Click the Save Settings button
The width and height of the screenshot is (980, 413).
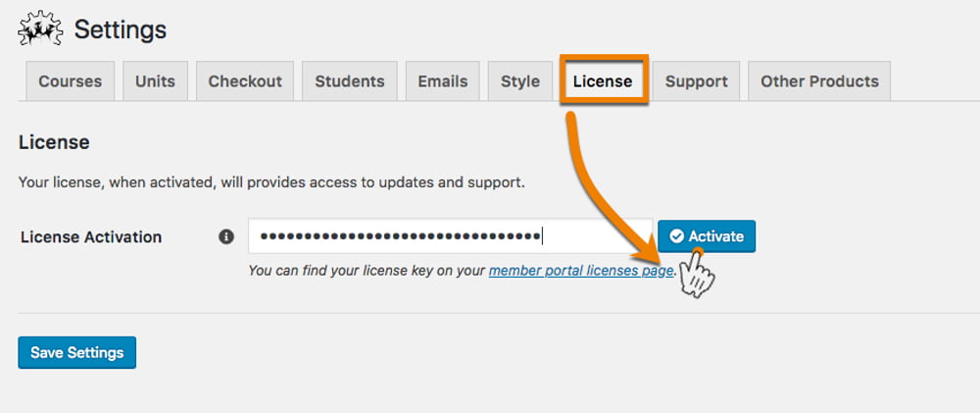(77, 352)
